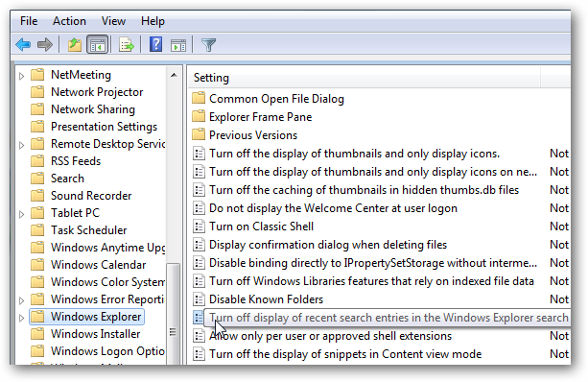Select the Search folder in the tree
The image size is (588, 382).
[x=67, y=179]
